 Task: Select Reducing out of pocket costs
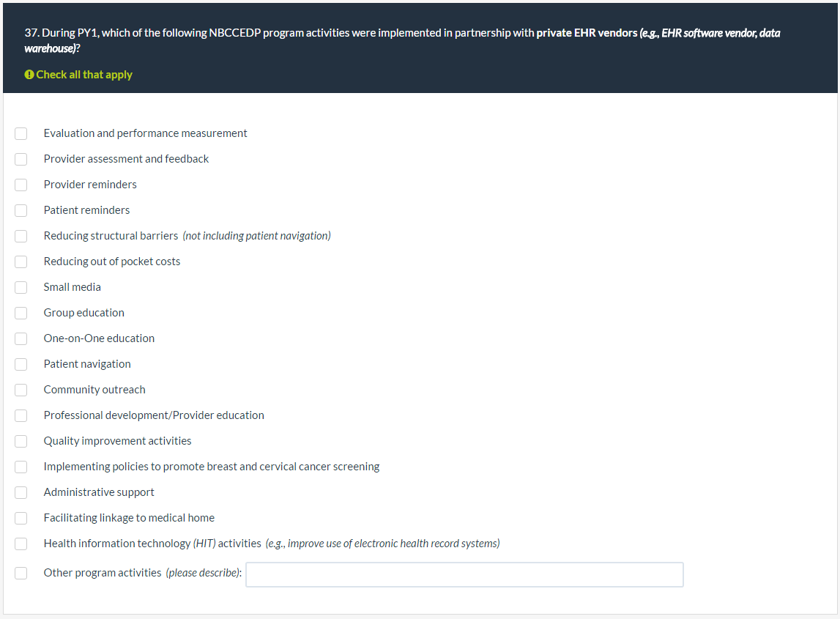(21, 262)
